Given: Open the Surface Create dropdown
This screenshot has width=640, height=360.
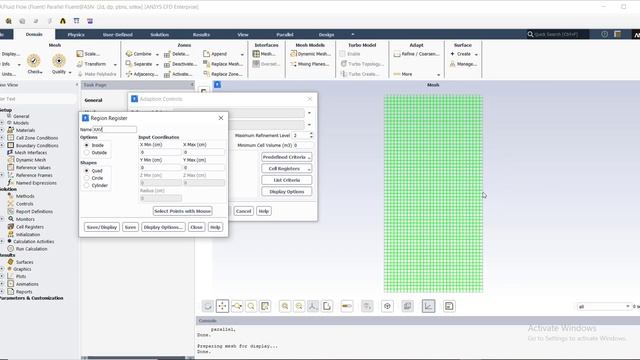Looking at the screenshot, I should point(476,54).
